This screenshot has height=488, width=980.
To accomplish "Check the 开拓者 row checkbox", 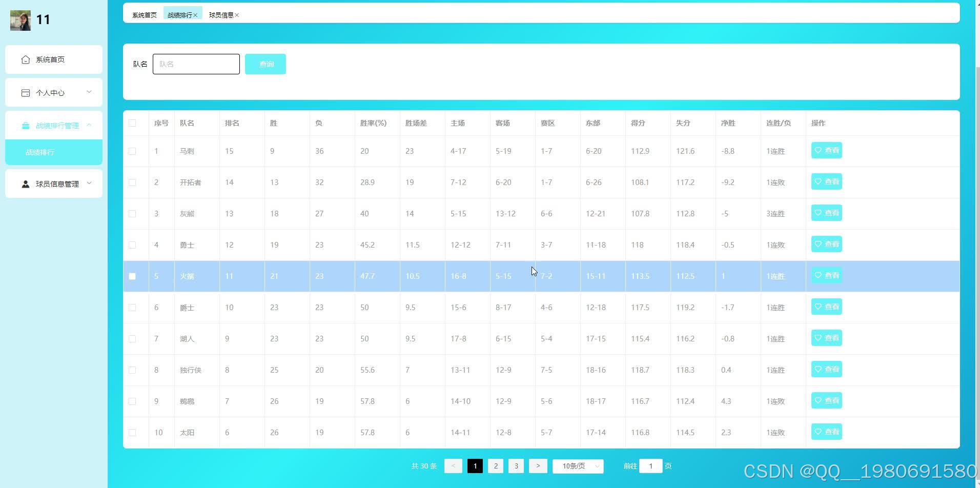I will pyautogui.click(x=132, y=182).
